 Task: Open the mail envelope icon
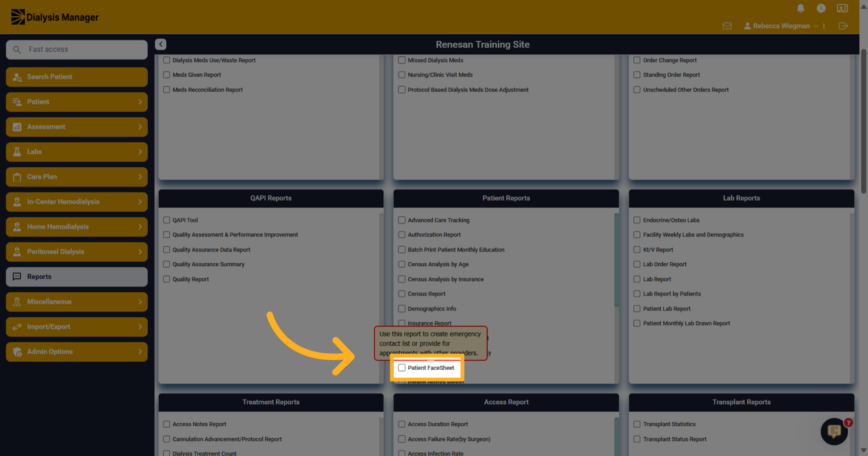click(727, 26)
